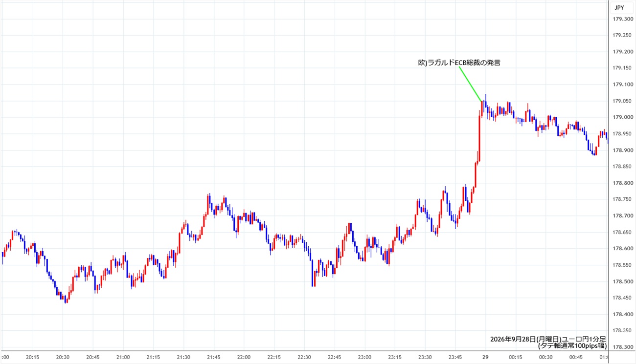Image resolution: width=636 pixels, height=364 pixels.
Task: Click the JPY currency label
Action: pos(619,7)
